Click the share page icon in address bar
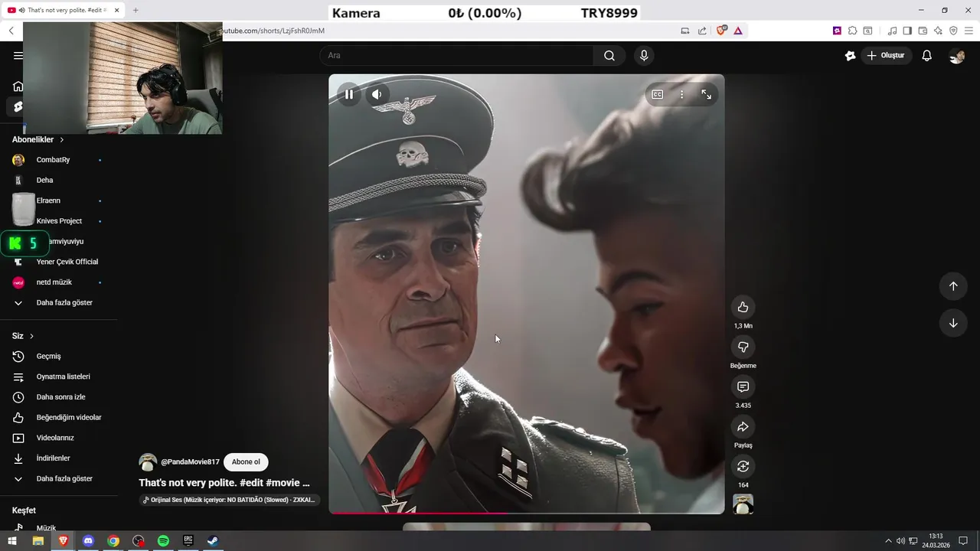The height and width of the screenshot is (551, 980). tap(702, 31)
